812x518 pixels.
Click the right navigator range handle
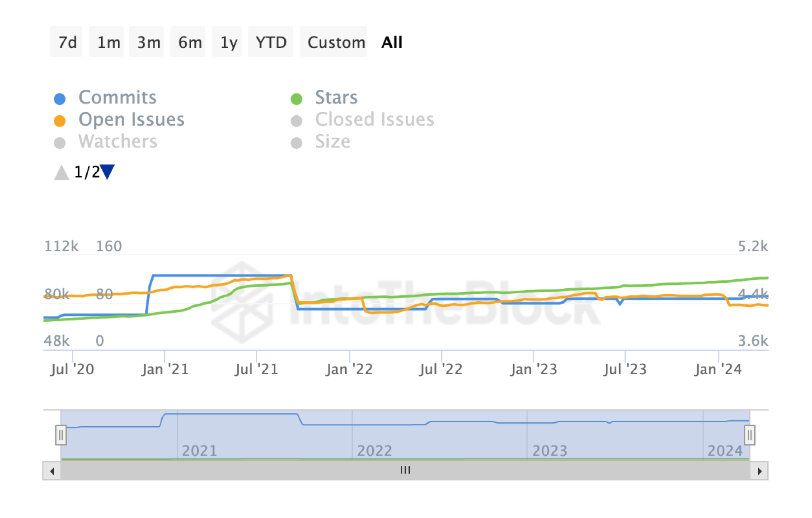tap(750, 435)
